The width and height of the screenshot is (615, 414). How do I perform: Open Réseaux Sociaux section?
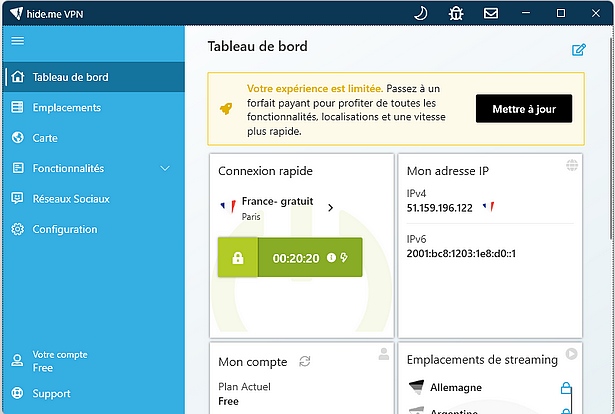(70, 199)
